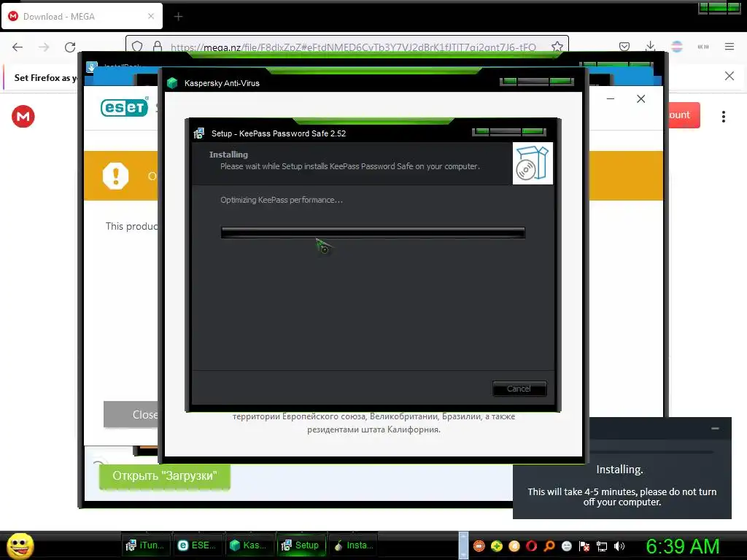This screenshot has width=747, height=560.
Task: Open the network tray icon
Action: 602,546
